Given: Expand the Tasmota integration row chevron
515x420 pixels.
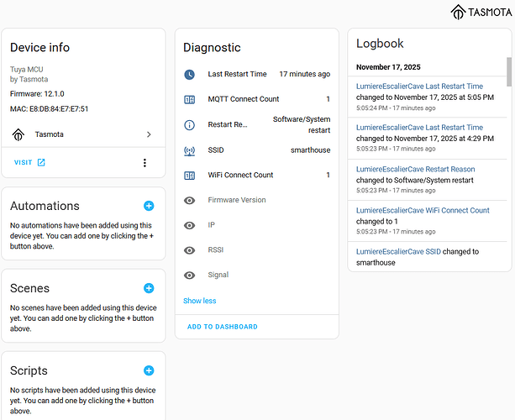Looking at the screenshot, I should point(149,134).
